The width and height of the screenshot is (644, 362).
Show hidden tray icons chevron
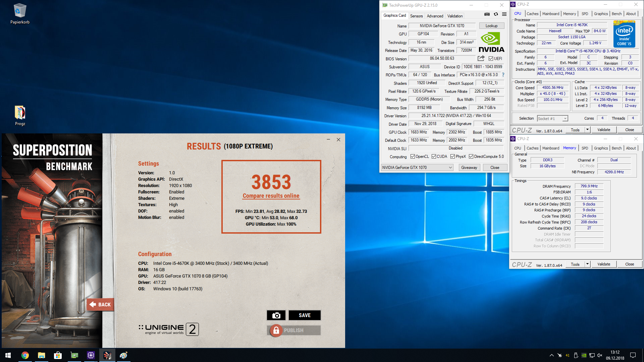[551, 355]
